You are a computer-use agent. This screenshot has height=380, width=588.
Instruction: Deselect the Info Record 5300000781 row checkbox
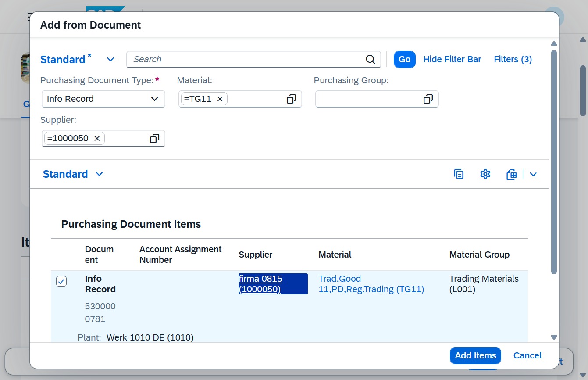coord(61,282)
